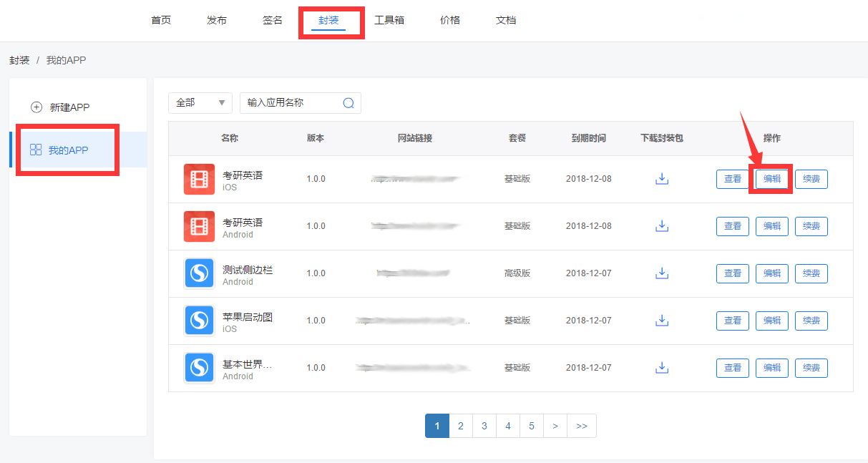Download package for 测试侧边栏 app
This screenshot has height=463, width=868.
click(x=662, y=273)
